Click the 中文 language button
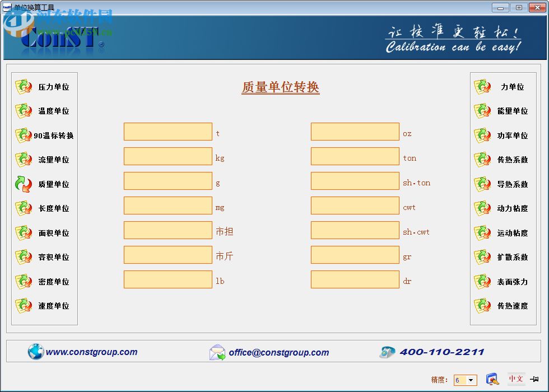Viewport: 549px width, 392px height. (x=517, y=380)
